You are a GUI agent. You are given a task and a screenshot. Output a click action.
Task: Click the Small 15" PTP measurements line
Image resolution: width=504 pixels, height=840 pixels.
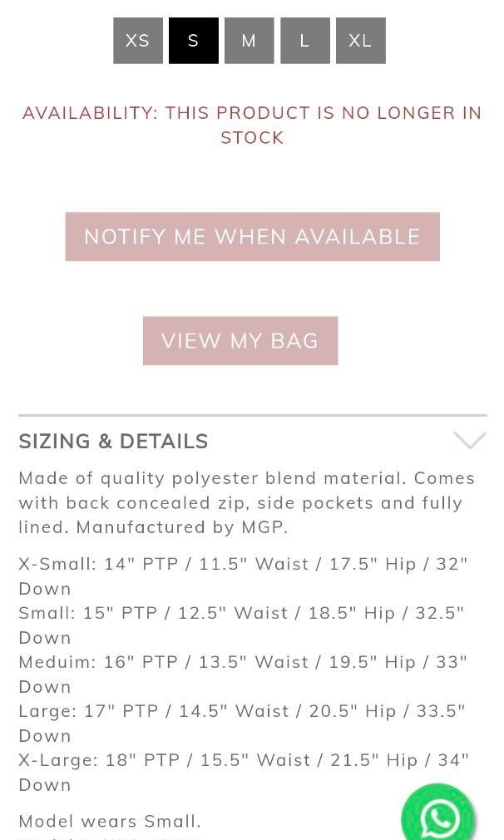(241, 614)
